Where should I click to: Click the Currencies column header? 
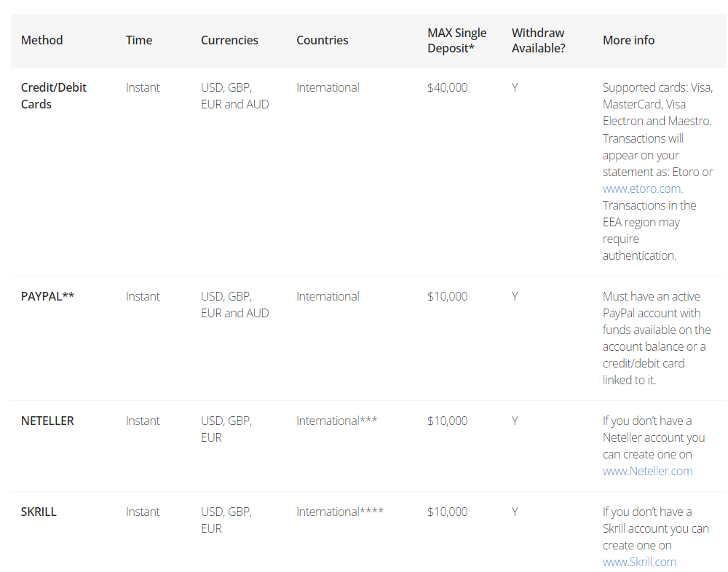(229, 41)
